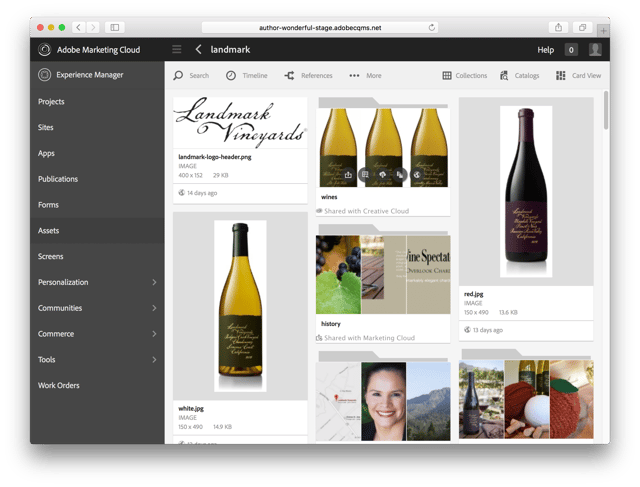Open the red.jpg wine bottle thumbnail
This screenshot has height=487, width=640.
[x=526, y=191]
